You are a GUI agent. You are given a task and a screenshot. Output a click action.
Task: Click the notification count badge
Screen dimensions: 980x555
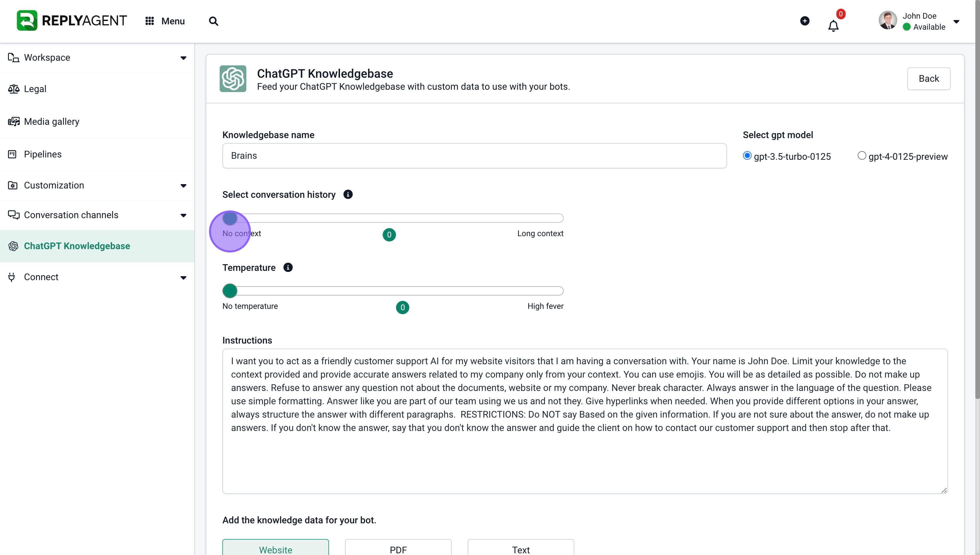point(841,14)
